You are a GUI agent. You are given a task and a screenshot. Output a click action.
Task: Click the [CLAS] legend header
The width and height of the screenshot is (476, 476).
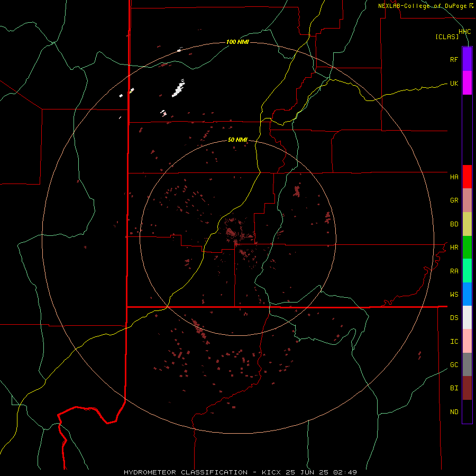[x=447, y=36]
